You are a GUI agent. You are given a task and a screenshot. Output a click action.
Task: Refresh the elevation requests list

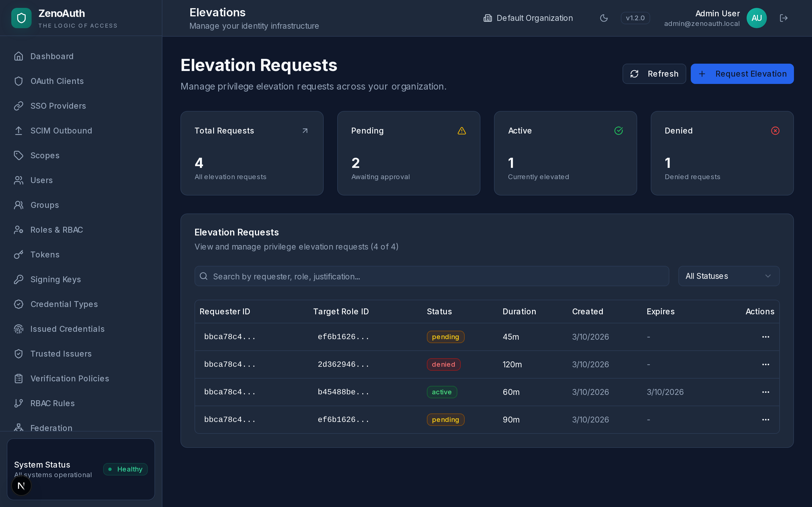[654, 74]
